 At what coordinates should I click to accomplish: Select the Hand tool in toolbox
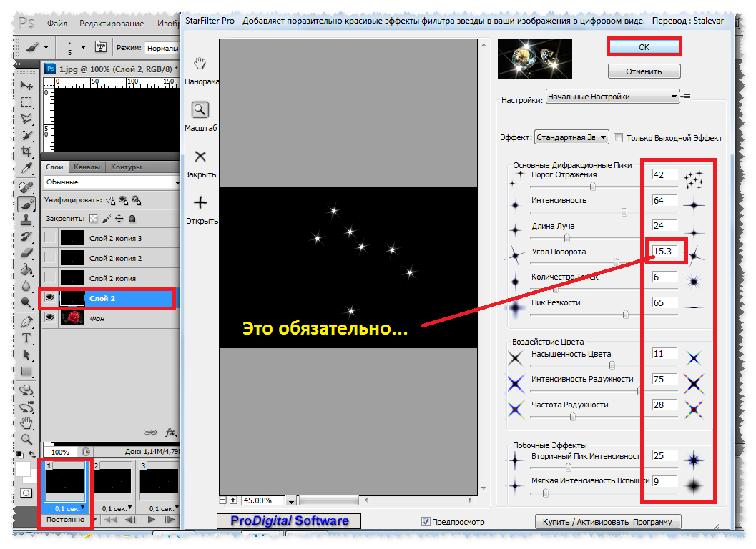coord(26,423)
